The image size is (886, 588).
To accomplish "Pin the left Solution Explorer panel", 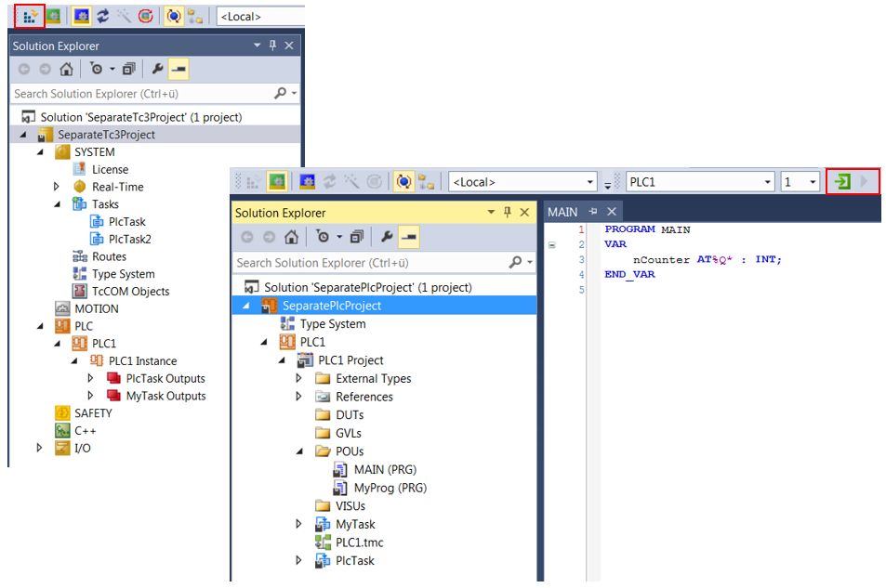I will [x=273, y=46].
